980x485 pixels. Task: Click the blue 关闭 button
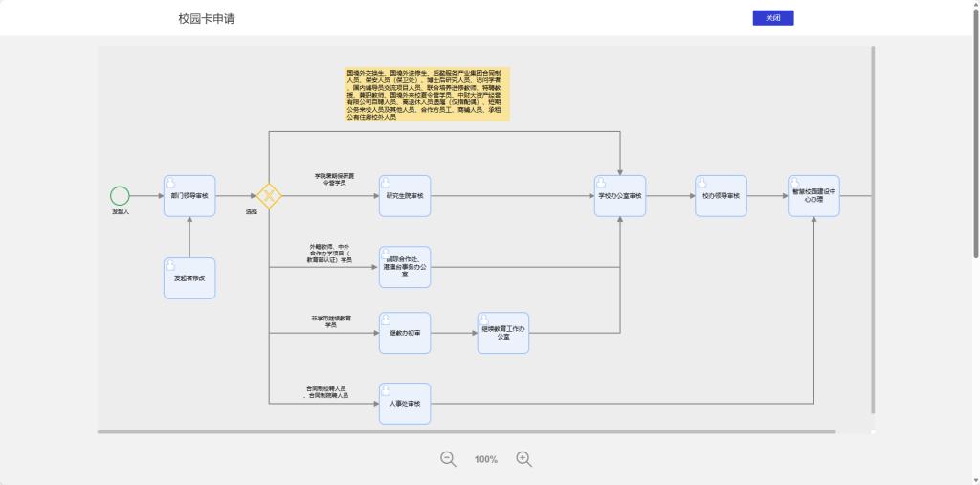click(x=773, y=18)
